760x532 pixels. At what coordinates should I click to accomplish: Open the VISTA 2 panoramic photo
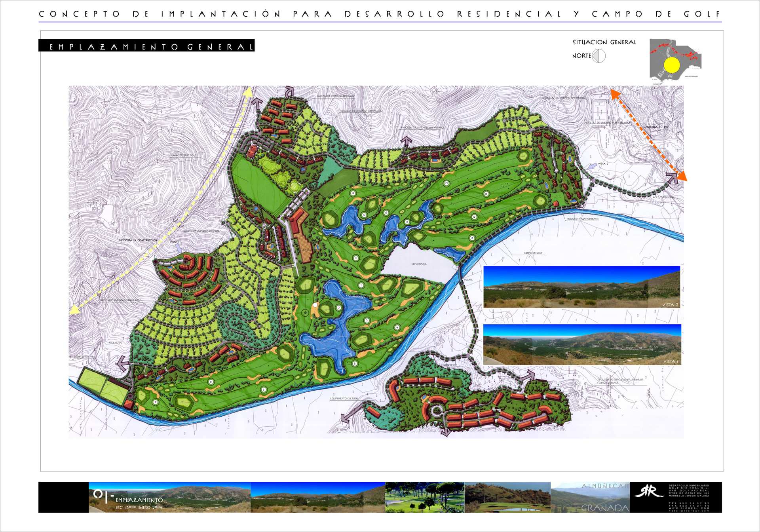pos(581,287)
